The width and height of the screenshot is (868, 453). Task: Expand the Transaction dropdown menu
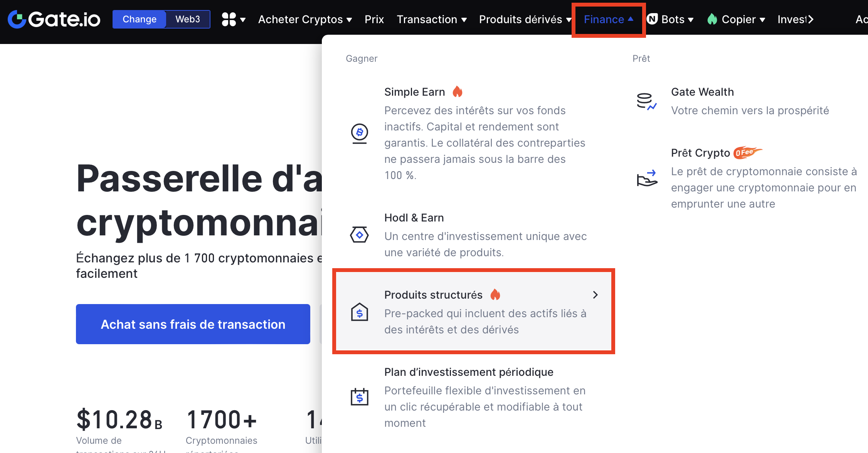(432, 19)
